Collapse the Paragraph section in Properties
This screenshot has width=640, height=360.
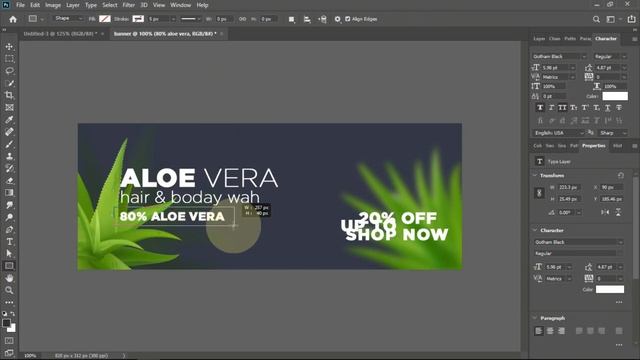[535, 318]
